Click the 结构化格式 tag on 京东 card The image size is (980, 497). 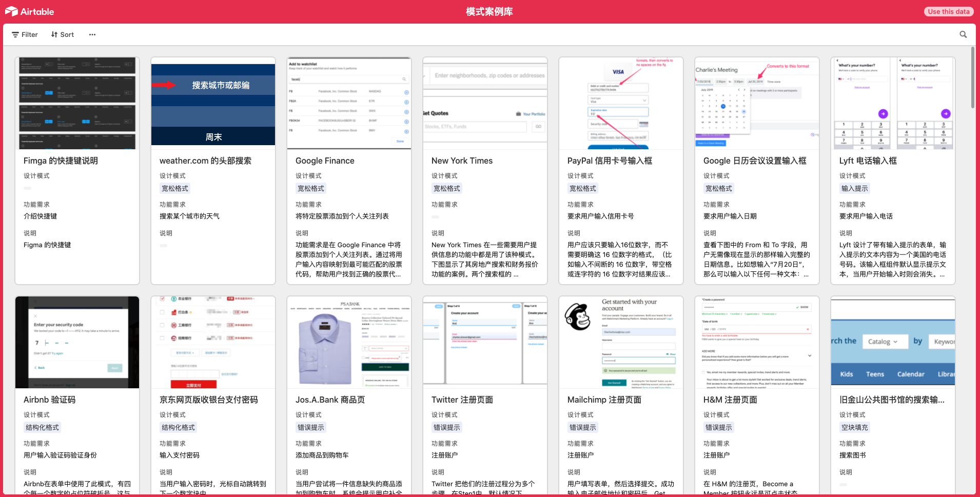[178, 427]
